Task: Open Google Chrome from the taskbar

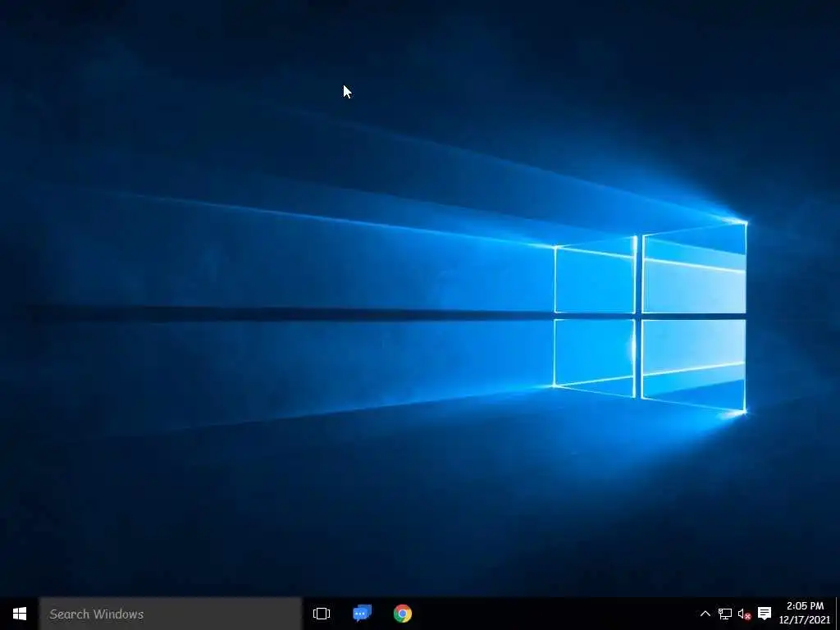Action: (402, 614)
